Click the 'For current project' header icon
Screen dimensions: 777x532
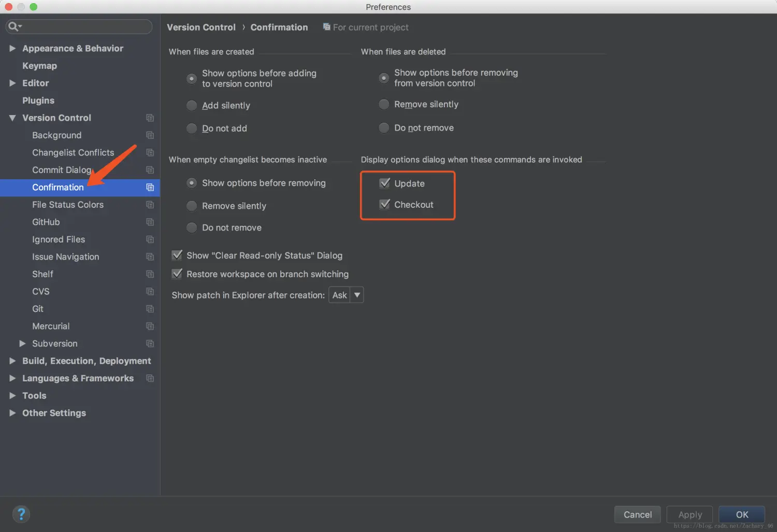click(326, 26)
